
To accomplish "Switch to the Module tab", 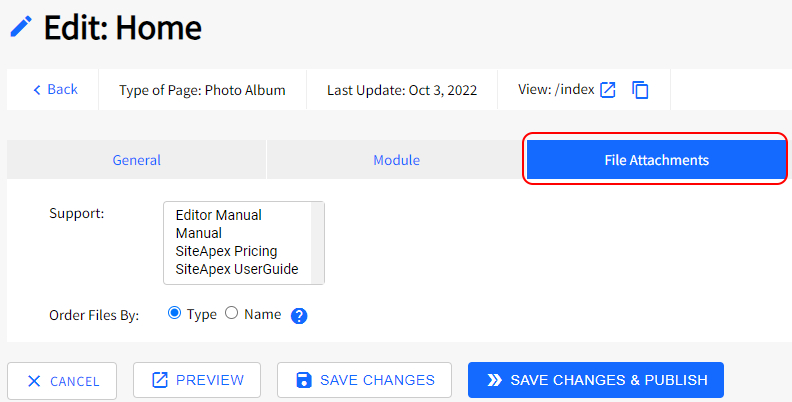I will click(x=396, y=160).
